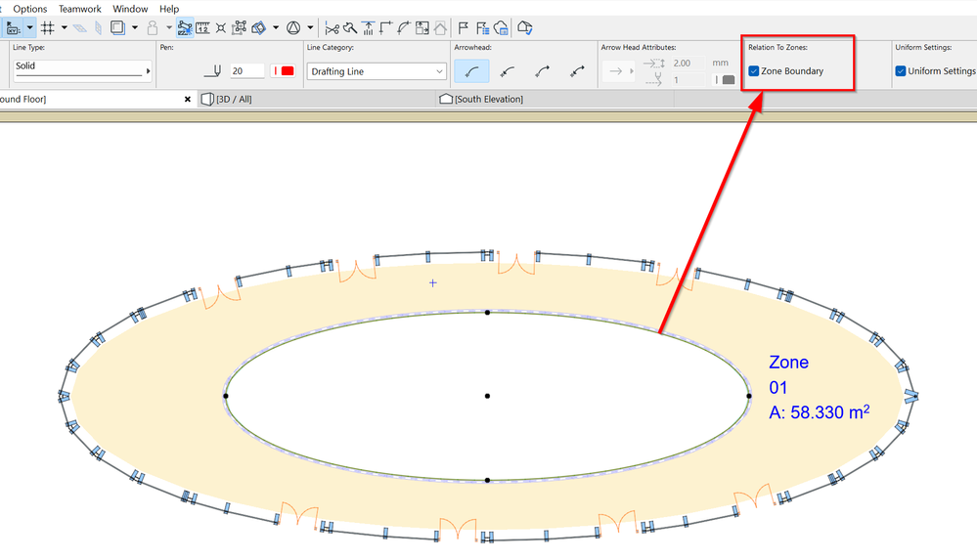Image resolution: width=977 pixels, height=560 pixels.
Task: Close the Ground Floor tab
Action: [188, 99]
